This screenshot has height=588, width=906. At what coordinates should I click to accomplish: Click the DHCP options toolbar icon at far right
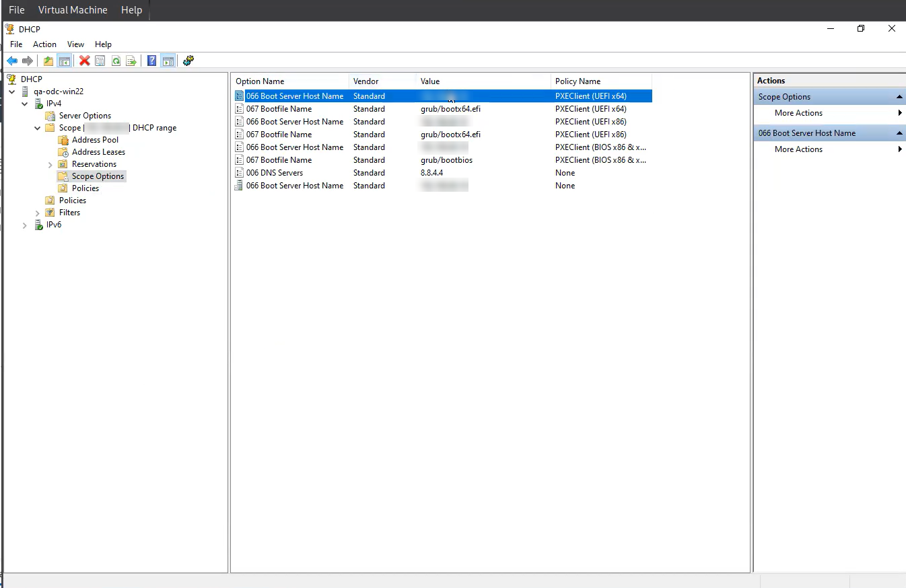(188, 61)
